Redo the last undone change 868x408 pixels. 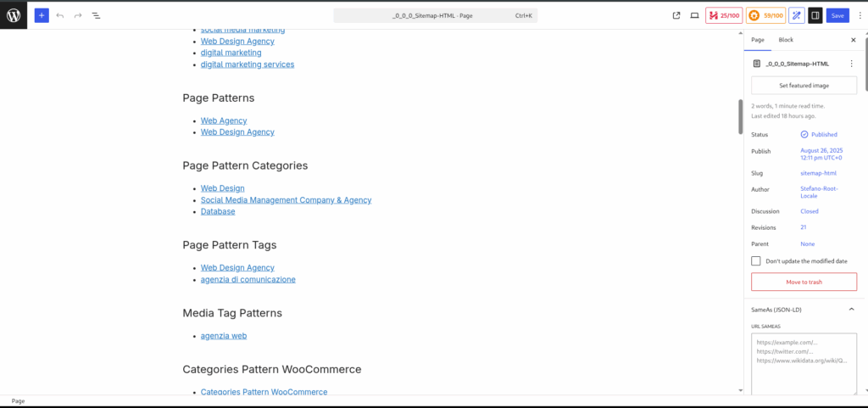78,15
